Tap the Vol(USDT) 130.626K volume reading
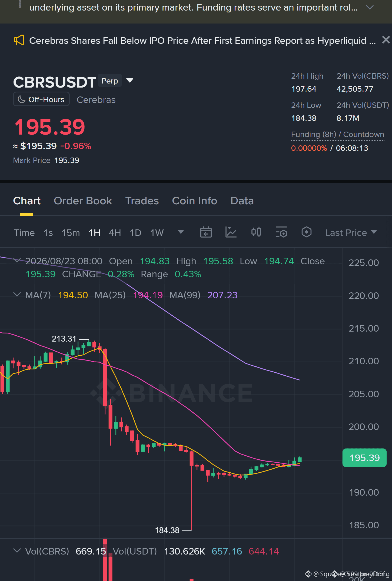The image size is (392, 581). 159,551
